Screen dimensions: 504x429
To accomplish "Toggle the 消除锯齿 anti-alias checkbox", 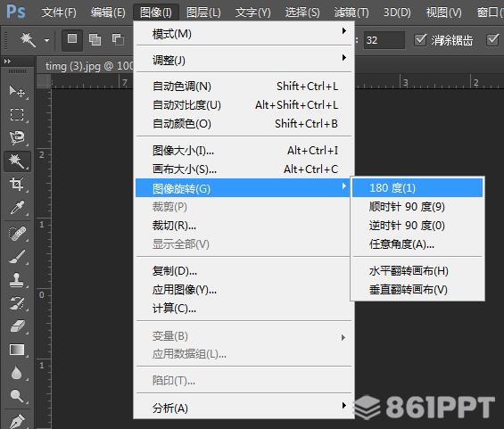I will coord(420,40).
